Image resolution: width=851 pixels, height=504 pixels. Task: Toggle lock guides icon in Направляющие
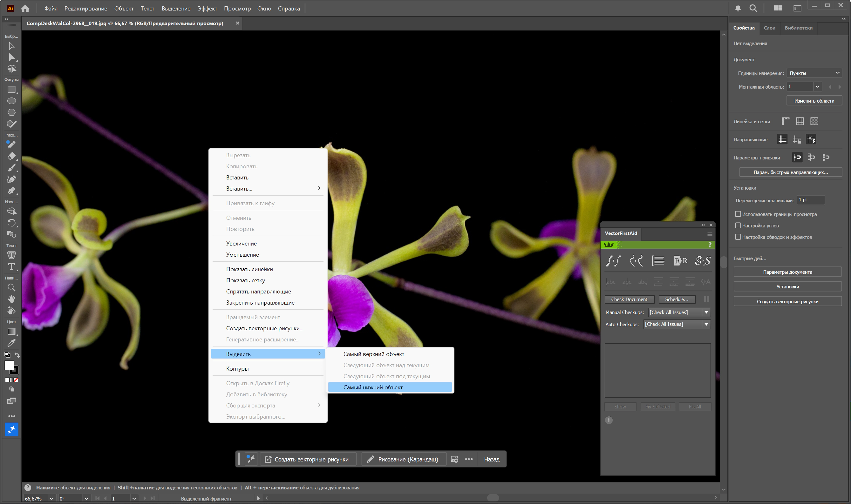(797, 140)
